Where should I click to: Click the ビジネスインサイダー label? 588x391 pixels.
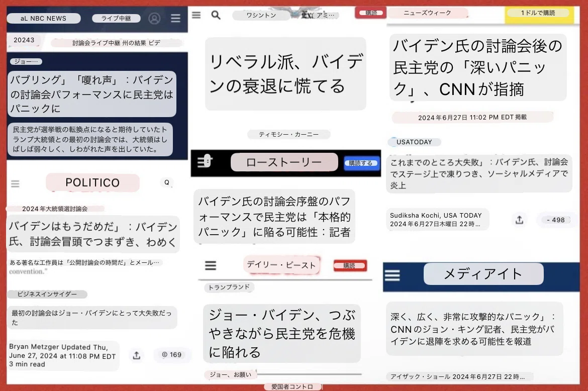click(47, 295)
